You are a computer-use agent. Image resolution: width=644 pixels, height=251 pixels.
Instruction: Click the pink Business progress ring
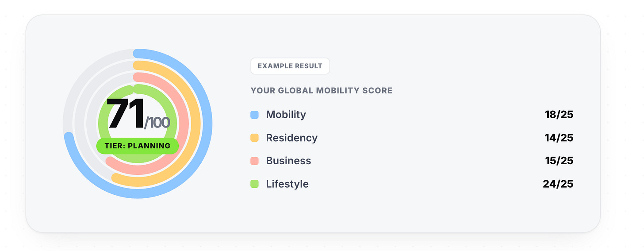coord(184,124)
